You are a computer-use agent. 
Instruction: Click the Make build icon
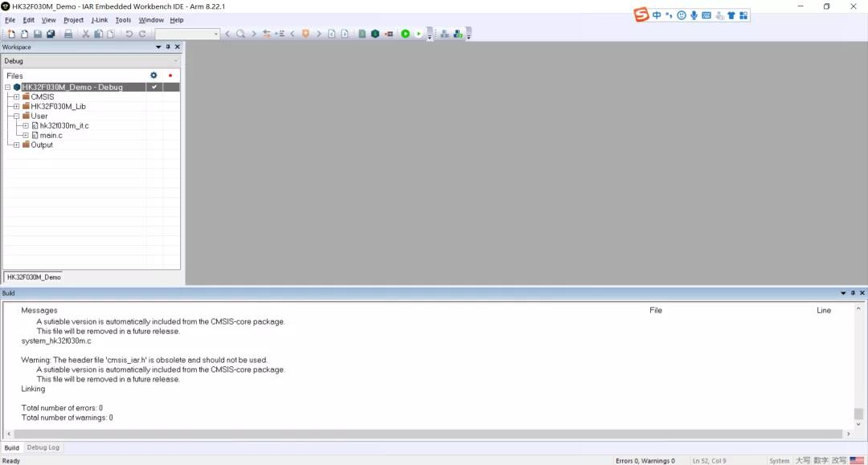(x=375, y=34)
